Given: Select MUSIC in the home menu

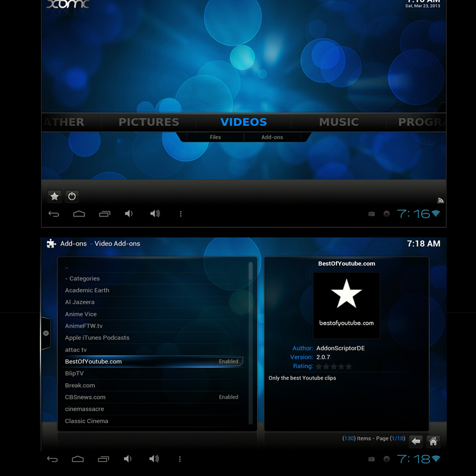Looking at the screenshot, I should point(339,122).
